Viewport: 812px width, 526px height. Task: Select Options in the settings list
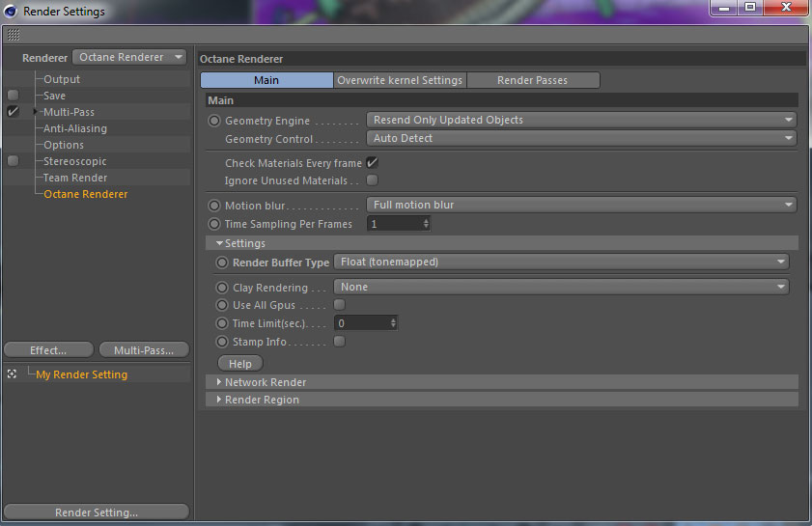click(x=63, y=145)
